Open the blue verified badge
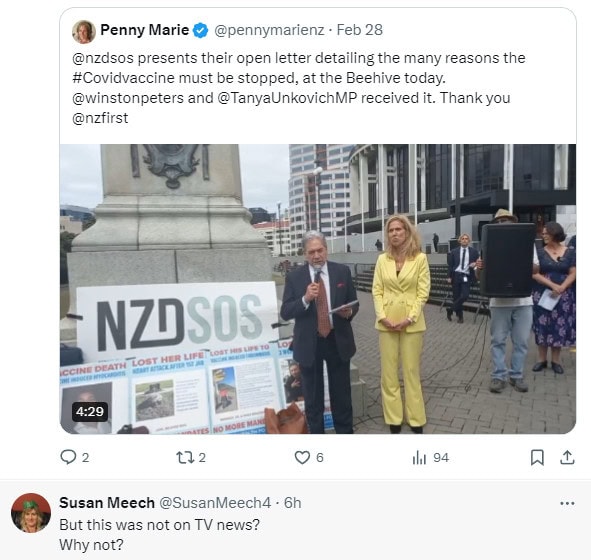The height and width of the screenshot is (560, 591). tap(201, 31)
